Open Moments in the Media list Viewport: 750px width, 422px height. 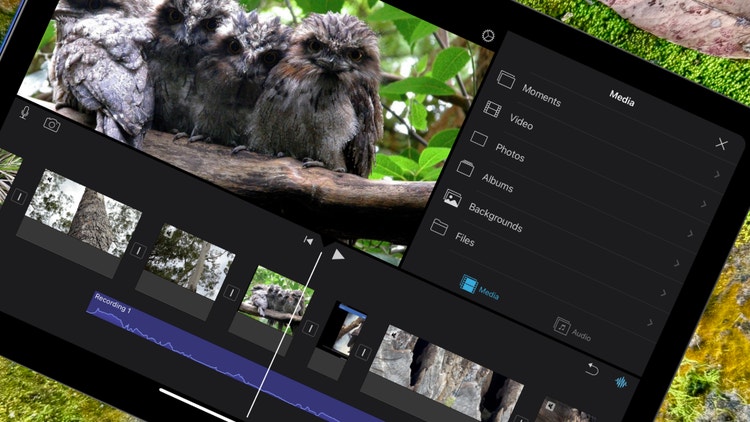coord(540,94)
